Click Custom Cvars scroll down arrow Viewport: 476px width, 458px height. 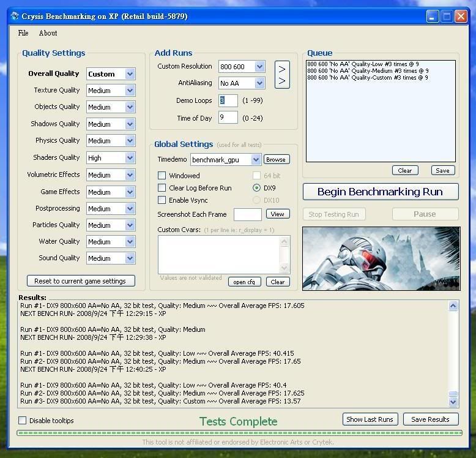pos(284,268)
